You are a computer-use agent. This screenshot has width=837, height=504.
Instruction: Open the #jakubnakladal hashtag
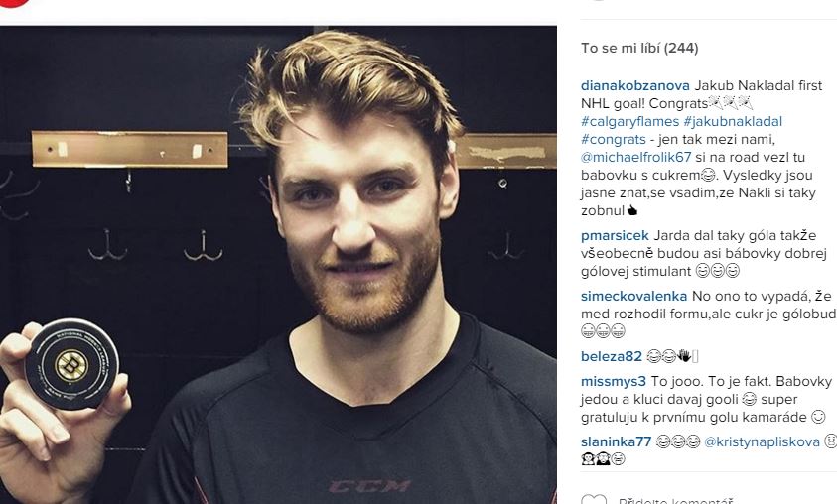pos(733,122)
